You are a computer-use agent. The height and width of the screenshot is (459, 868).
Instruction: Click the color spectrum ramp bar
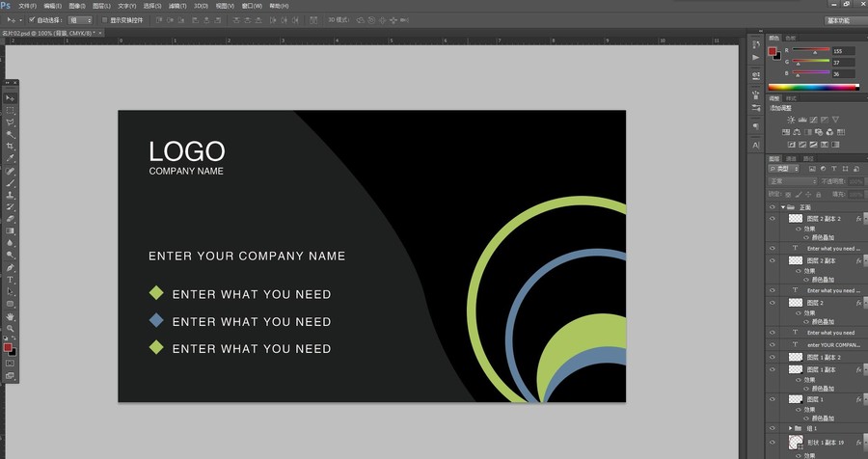[813, 87]
